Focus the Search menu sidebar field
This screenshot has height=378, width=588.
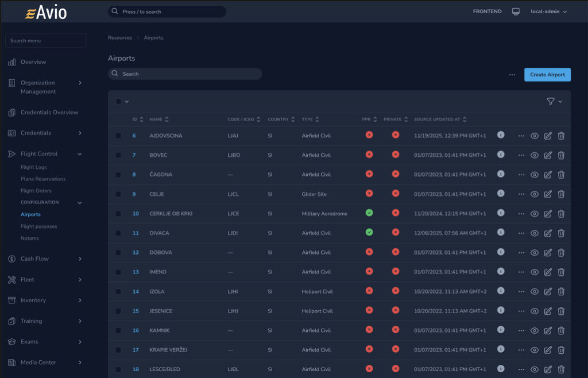click(x=46, y=40)
